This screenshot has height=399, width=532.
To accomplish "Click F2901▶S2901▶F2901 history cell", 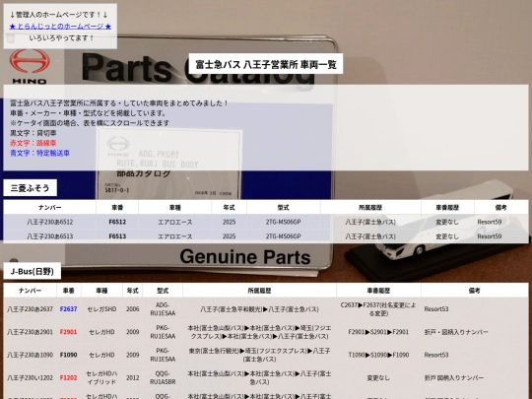I will coord(378,332).
